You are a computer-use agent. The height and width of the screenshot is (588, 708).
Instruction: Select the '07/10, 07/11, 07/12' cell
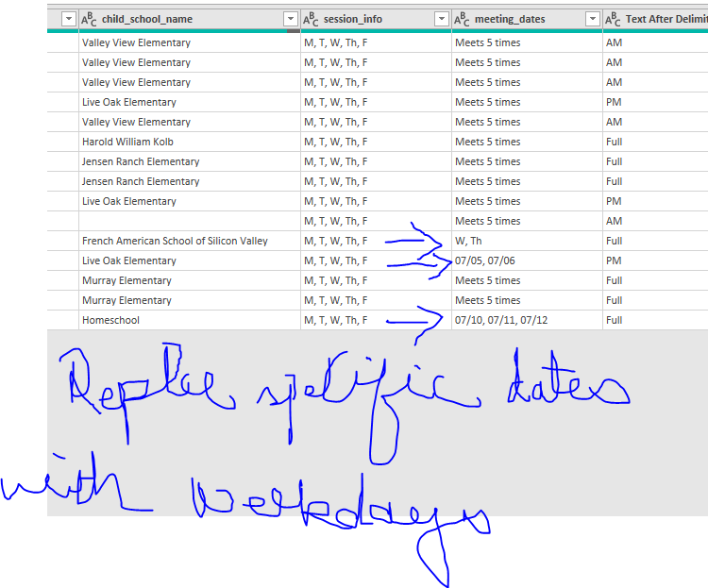tap(527, 320)
